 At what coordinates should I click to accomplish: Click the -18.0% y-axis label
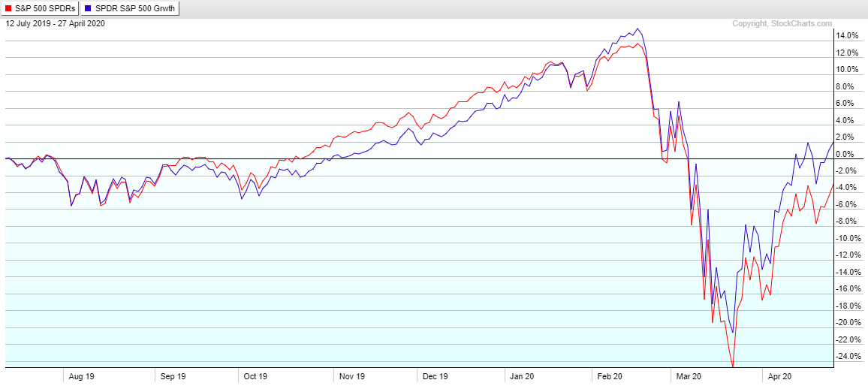pos(847,306)
